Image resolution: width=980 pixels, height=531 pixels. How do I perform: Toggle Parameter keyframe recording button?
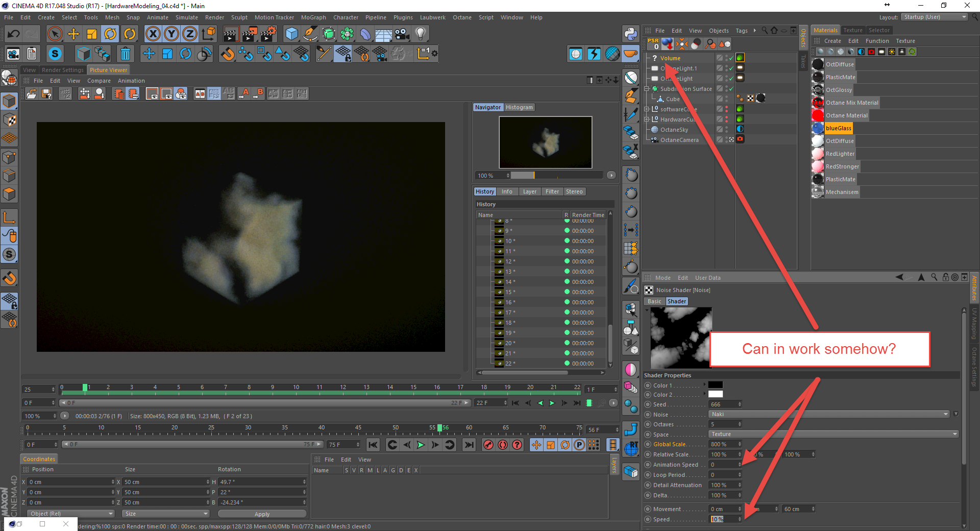click(x=579, y=445)
